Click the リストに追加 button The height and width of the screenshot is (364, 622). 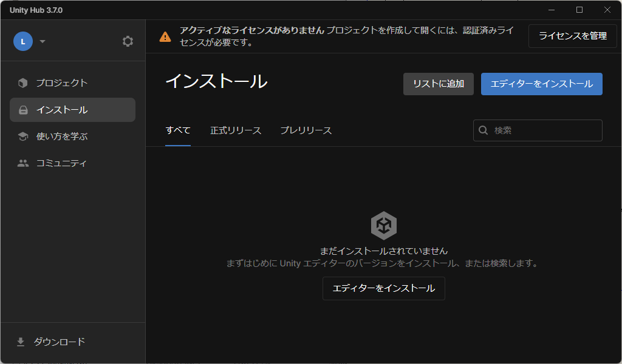[x=439, y=84]
